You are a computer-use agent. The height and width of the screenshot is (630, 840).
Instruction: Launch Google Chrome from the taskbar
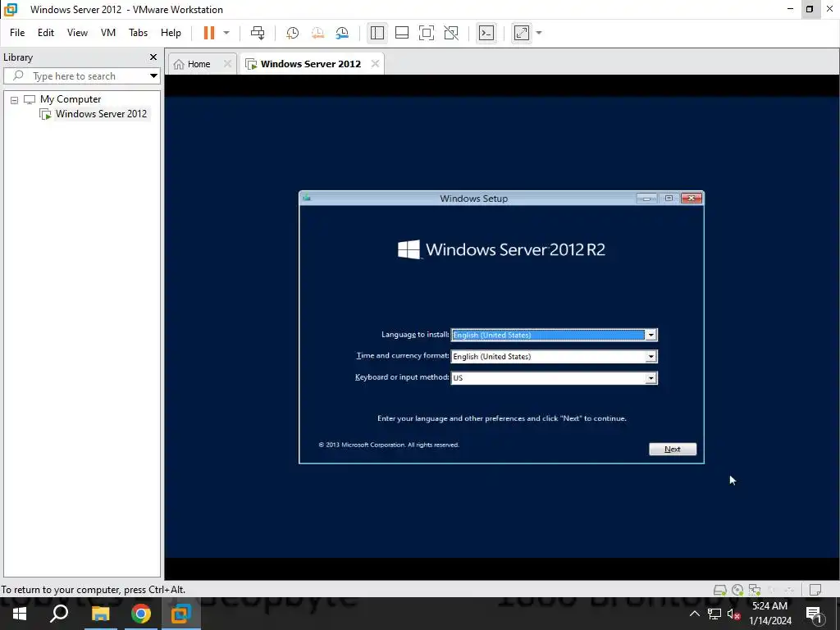tap(141, 614)
